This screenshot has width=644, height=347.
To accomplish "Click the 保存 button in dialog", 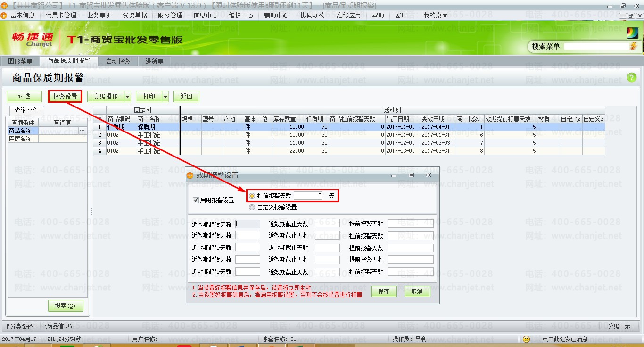I will tap(384, 292).
